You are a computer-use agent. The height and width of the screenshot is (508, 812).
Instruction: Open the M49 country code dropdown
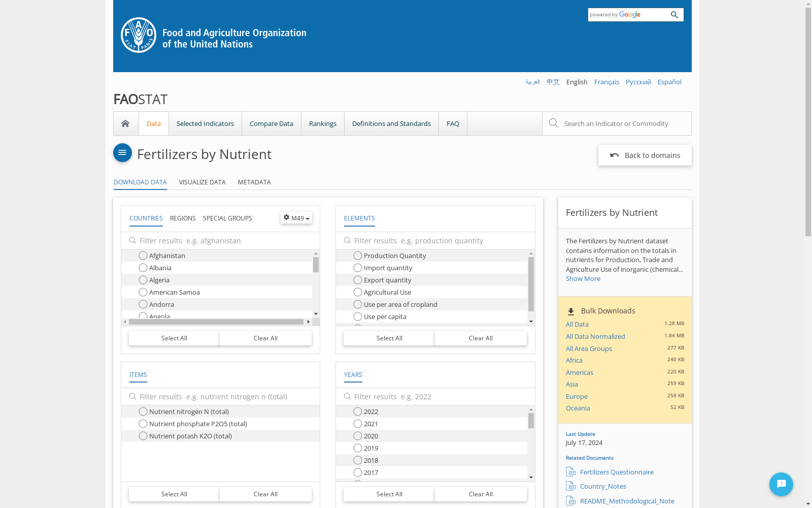[296, 218]
